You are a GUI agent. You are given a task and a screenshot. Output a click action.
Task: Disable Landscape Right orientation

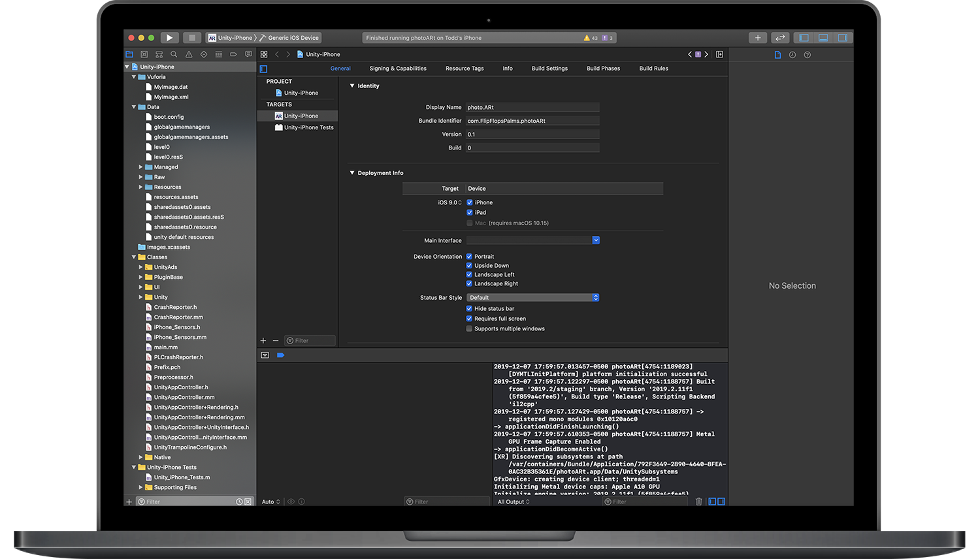pyautogui.click(x=469, y=283)
